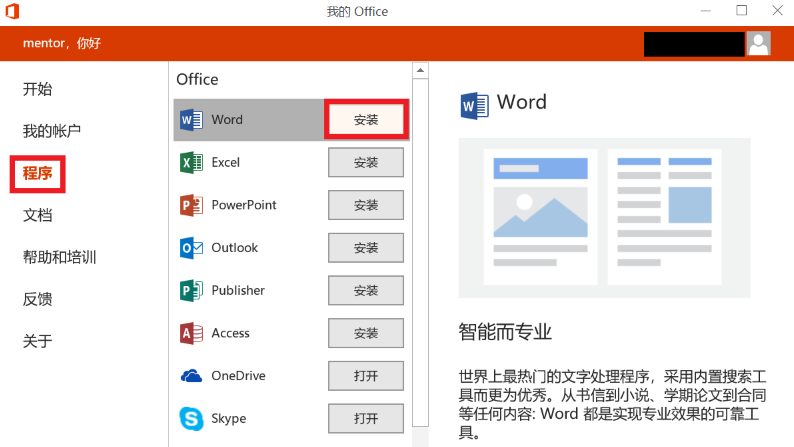Select the Access row label

point(230,333)
